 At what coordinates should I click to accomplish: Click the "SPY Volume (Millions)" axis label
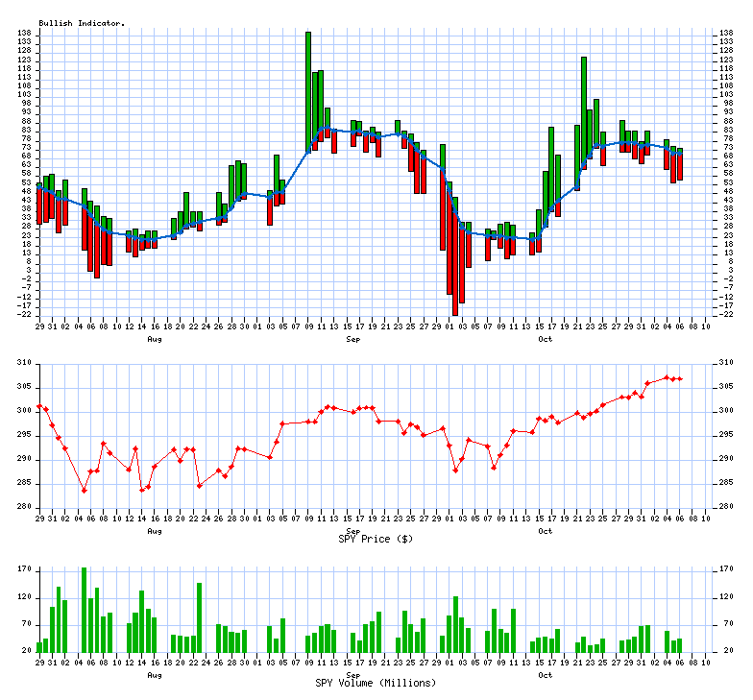pos(376,683)
